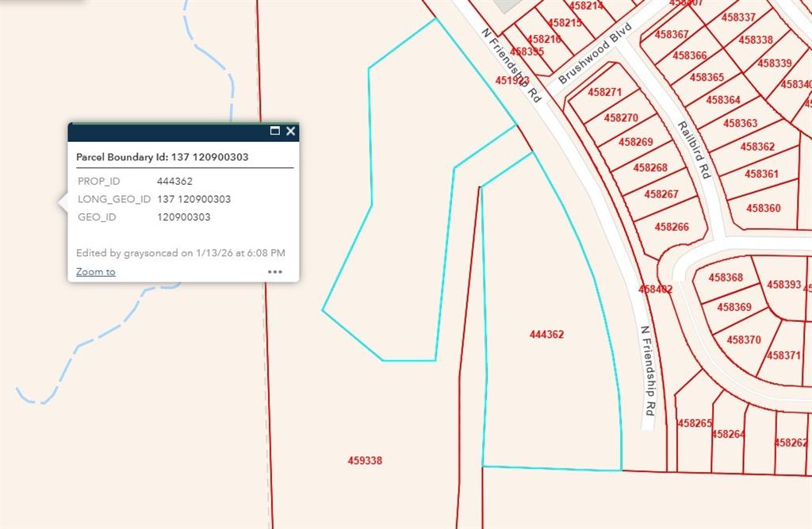Screen dimensions: 812x529
Task: Choose parcel 458370 in the cul-de-sac
Action: (743, 340)
